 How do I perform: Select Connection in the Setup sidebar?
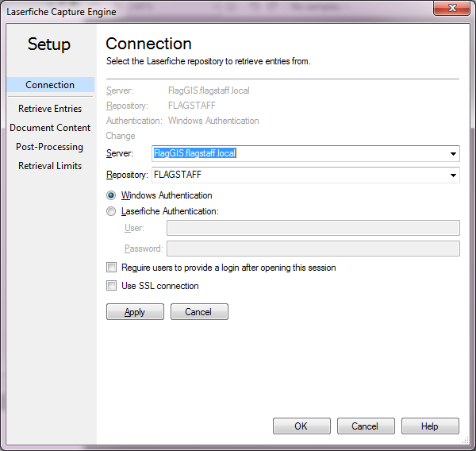(50, 85)
